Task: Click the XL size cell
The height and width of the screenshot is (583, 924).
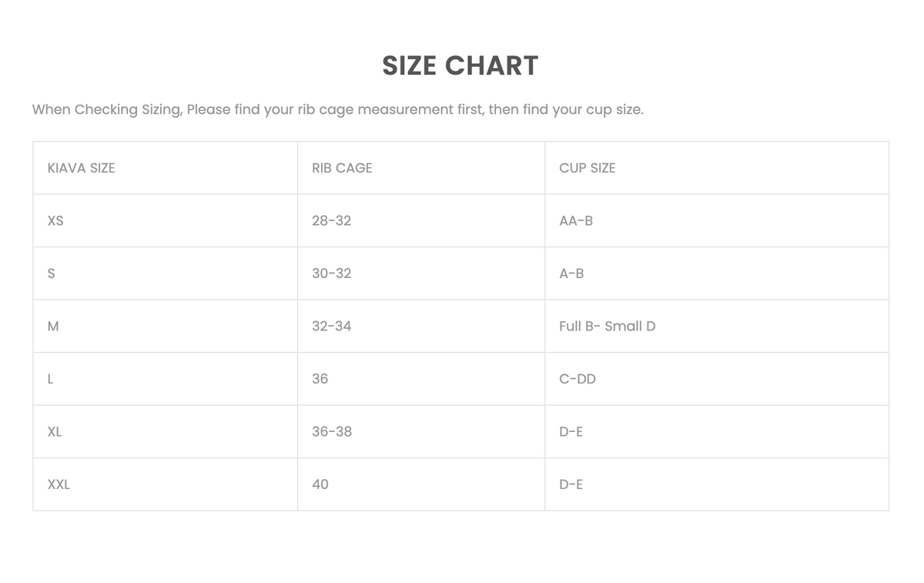Action: pos(55,432)
